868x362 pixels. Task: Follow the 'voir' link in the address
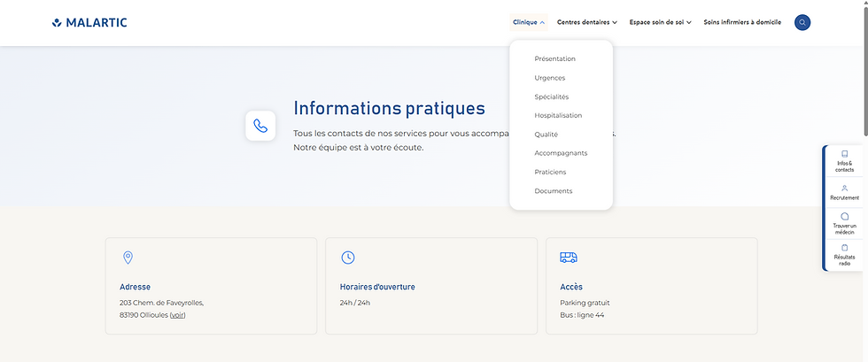(x=178, y=315)
